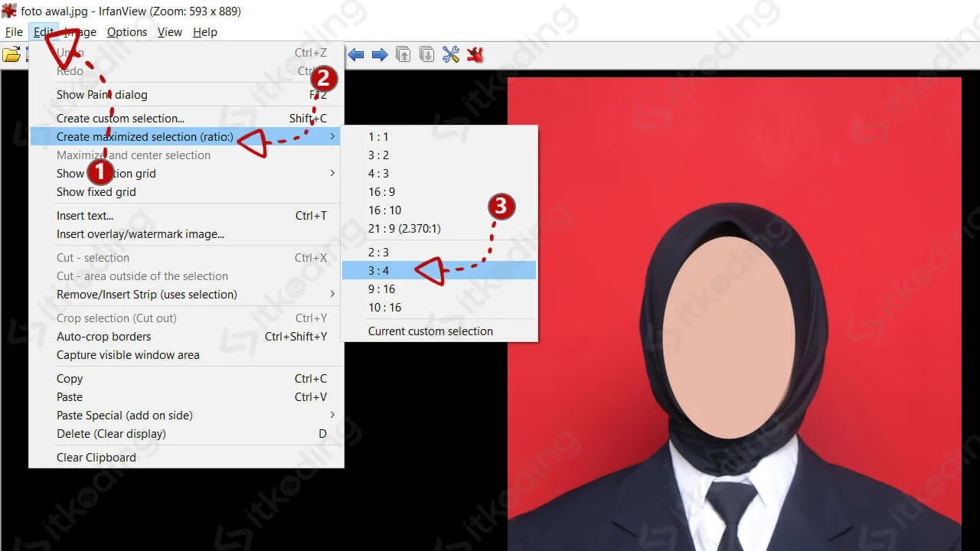This screenshot has width=980, height=551.
Task: Choose Auto-crop borders
Action: point(186,337)
